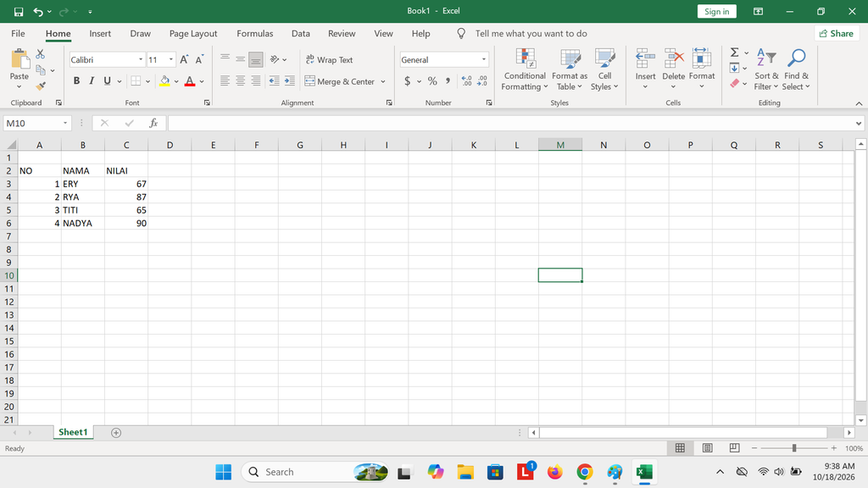Increase font size with large A

tap(184, 60)
